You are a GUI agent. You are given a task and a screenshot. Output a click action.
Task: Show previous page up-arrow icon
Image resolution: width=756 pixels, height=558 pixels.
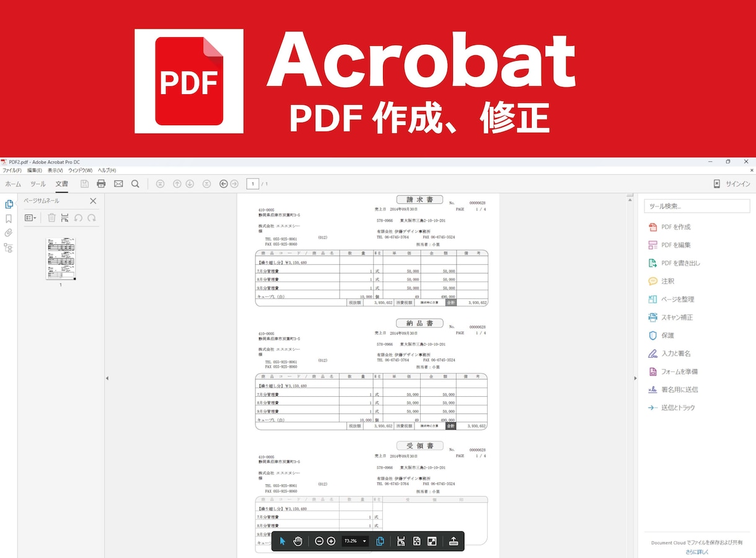click(177, 184)
